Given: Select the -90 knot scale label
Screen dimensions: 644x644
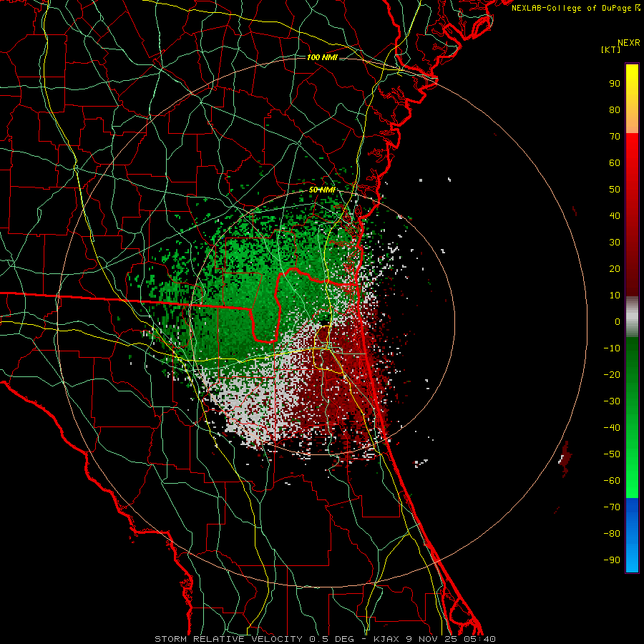Looking at the screenshot, I should tap(612, 560).
